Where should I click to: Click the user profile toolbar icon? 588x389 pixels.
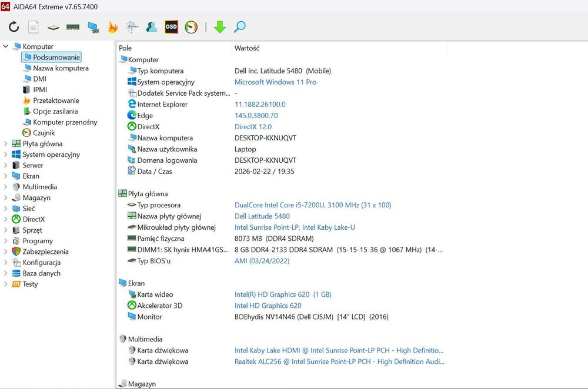tap(152, 27)
